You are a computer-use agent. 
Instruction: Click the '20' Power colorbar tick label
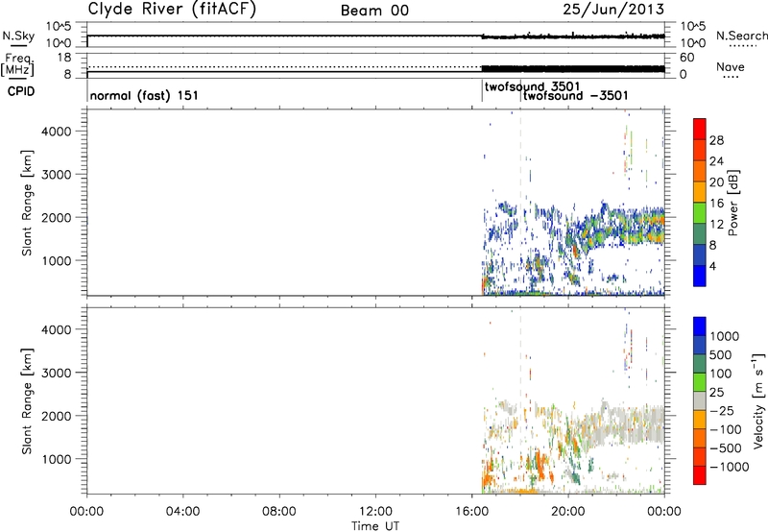[x=716, y=182]
